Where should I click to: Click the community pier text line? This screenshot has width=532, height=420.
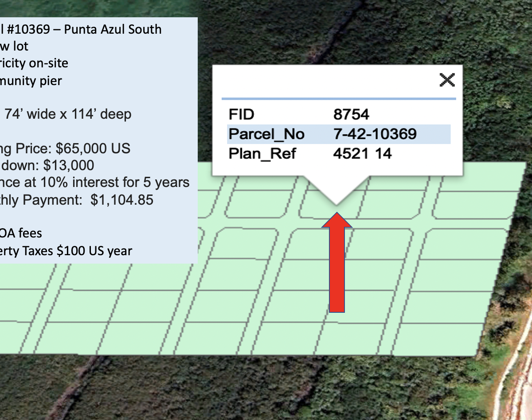[31, 81]
